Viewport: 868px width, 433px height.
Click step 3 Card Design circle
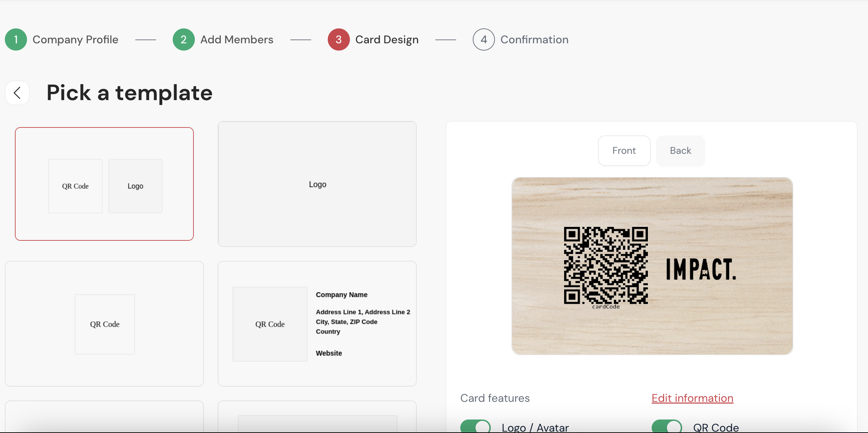coord(338,39)
